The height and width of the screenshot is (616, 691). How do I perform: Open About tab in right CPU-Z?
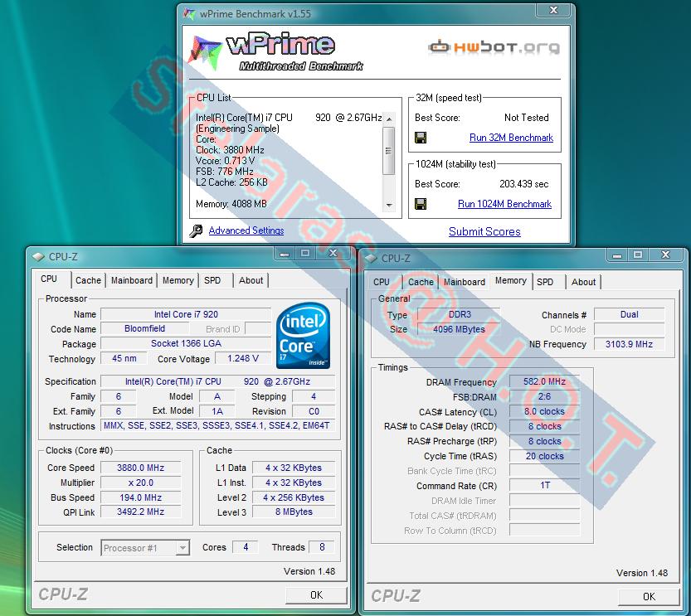click(583, 282)
